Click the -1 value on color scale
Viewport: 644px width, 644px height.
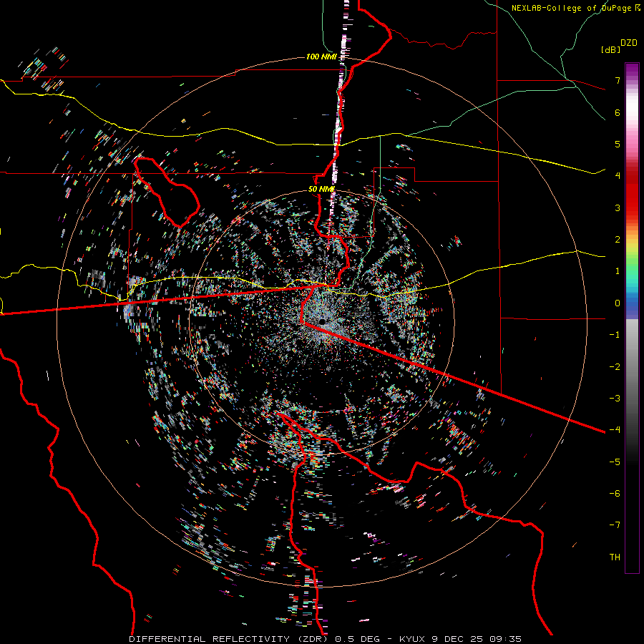coord(615,335)
